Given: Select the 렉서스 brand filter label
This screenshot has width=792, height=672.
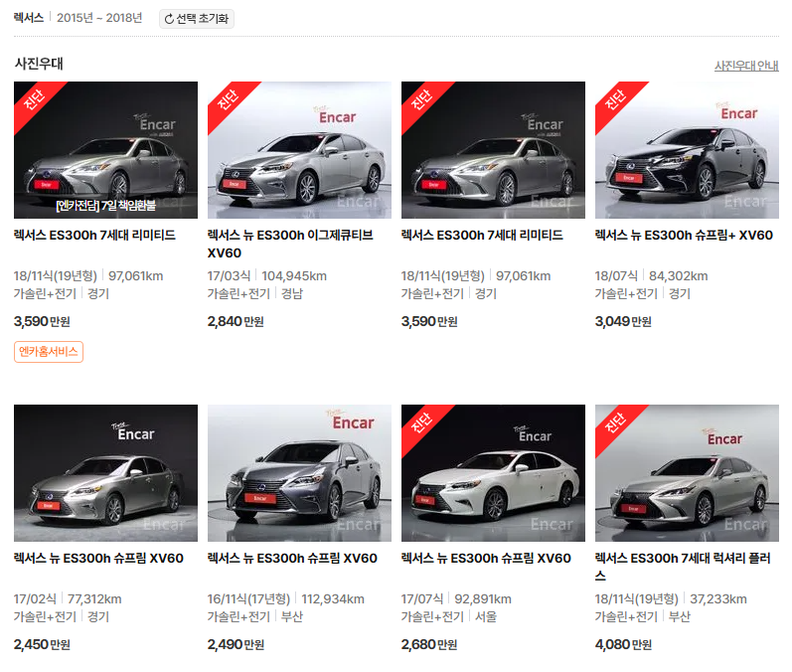Looking at the screenshot, I should 29,18.
